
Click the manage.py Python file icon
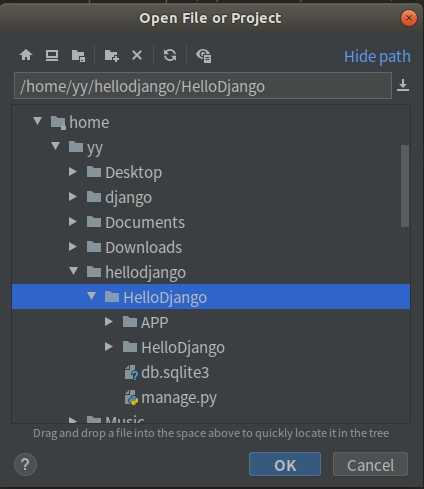coord(131,398)
